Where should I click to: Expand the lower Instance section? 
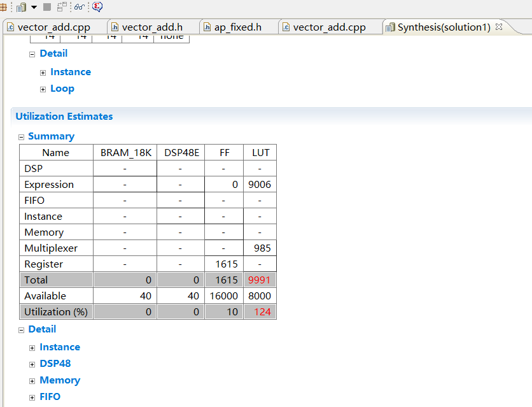tap(32, 348)
